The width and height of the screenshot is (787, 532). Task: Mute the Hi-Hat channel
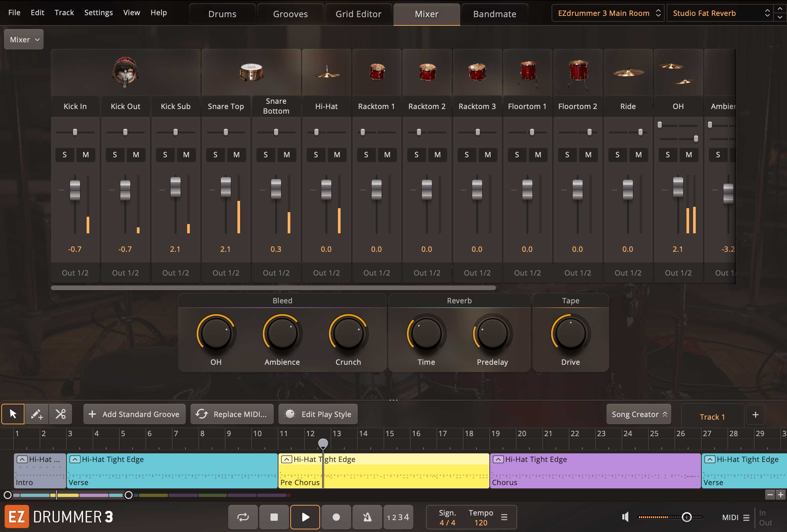point(337,155)
